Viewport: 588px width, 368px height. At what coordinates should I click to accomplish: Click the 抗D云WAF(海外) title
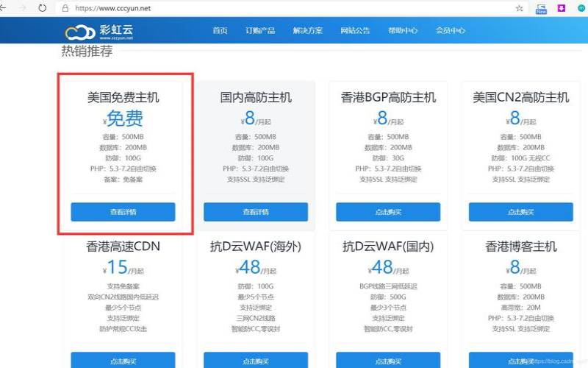click(x=256, y=247)
